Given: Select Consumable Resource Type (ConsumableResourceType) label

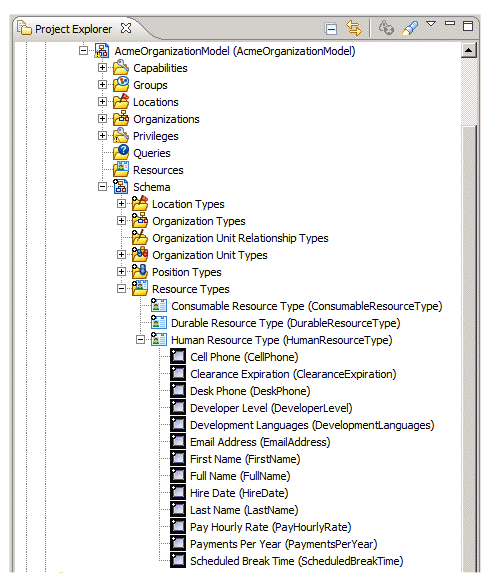Looking at the screenshot, I should click(x=306, y=306).
